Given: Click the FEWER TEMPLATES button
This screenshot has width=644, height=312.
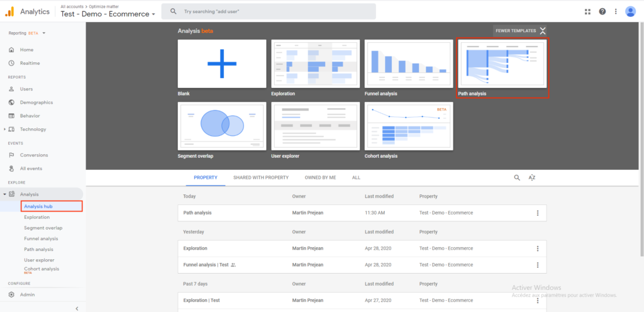Looking at the screenshot, I should [x=520, y=31].
